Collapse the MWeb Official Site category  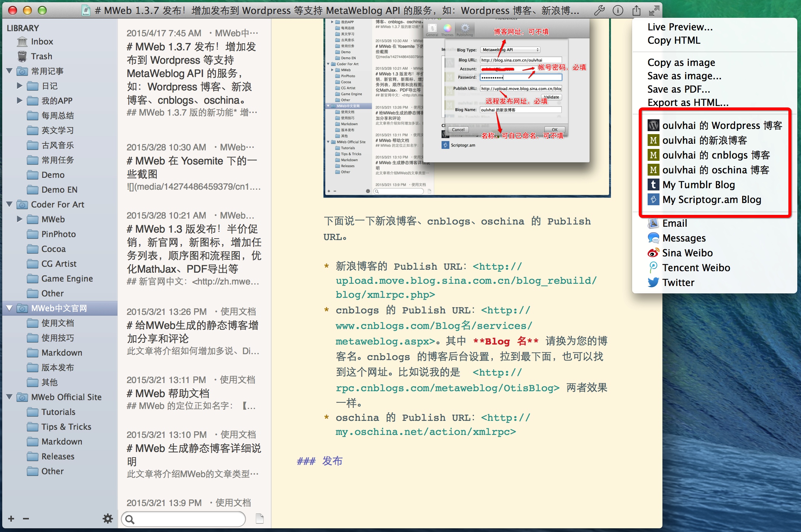10,397
